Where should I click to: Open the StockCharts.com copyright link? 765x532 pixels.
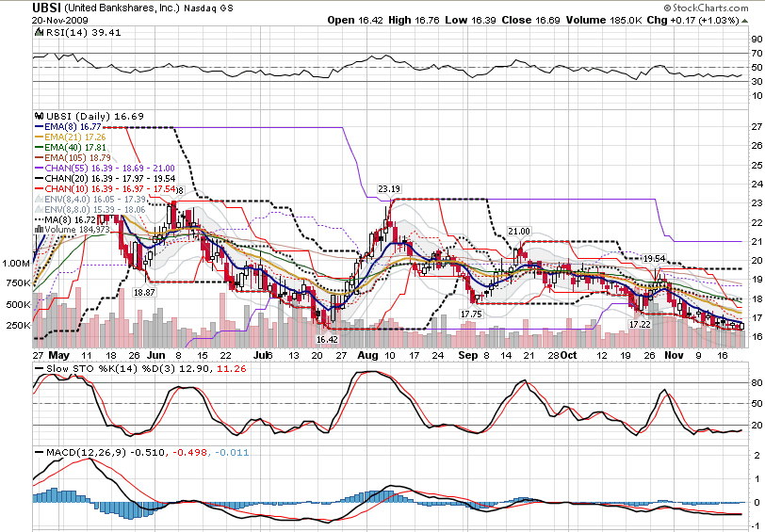point(706,8)
